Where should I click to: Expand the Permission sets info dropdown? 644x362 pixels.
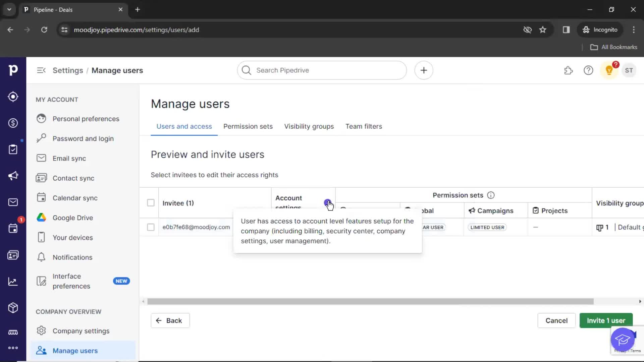tap(491, 195)
